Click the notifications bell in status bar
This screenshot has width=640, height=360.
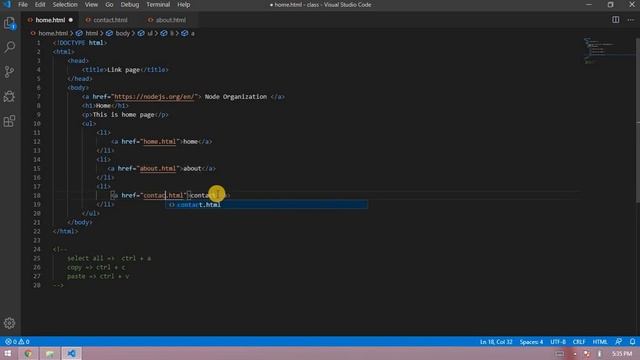pyautogui.click(x=632, y=342)
